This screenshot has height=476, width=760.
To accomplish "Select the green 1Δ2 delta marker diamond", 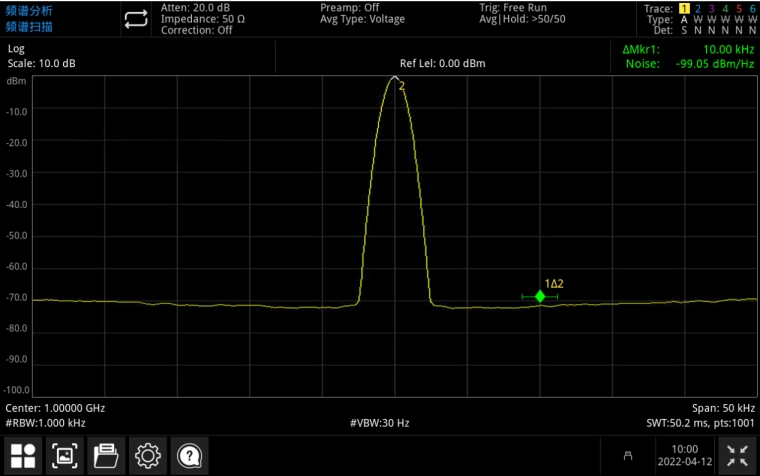I will [540, 297].
